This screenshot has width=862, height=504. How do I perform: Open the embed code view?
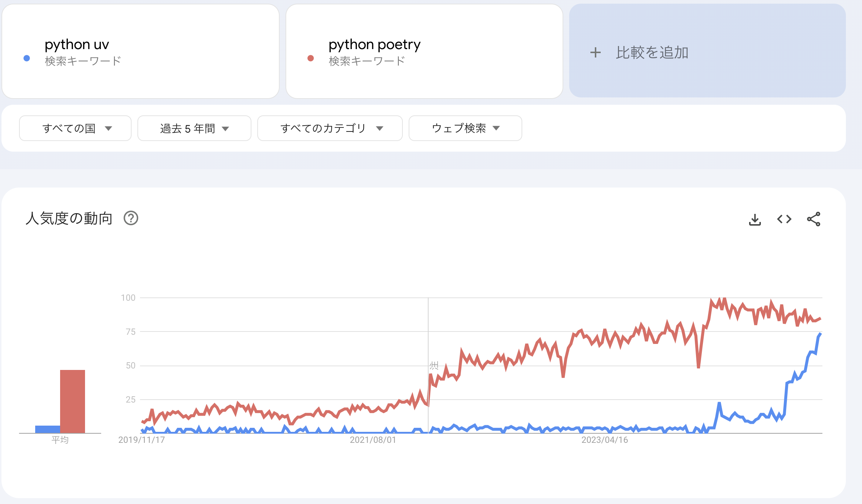click(785, 219)
